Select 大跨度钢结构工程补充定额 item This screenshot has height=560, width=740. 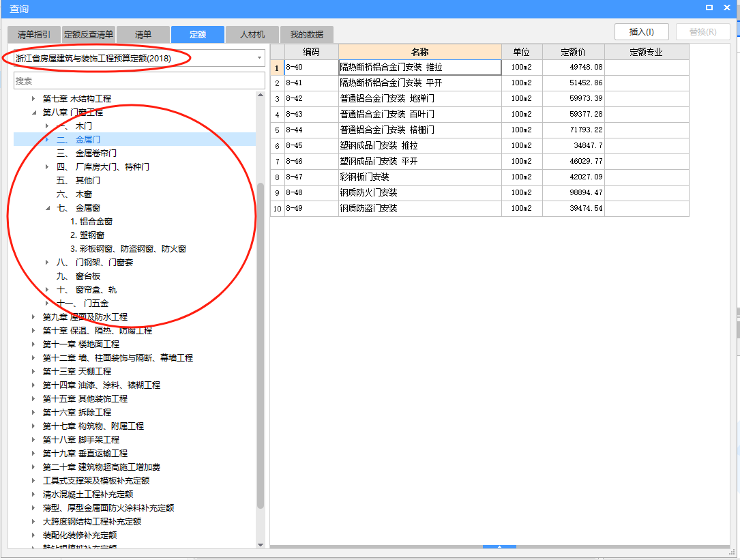92,522
